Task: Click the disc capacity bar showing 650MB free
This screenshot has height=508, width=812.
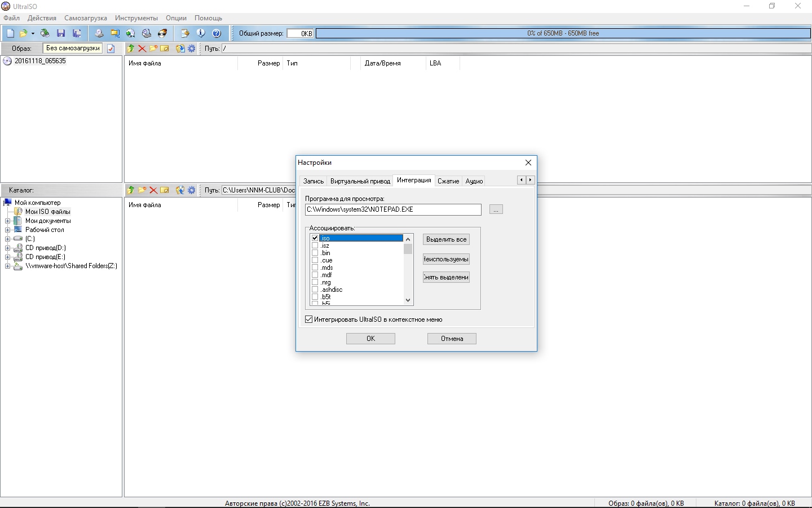Action: point(563,33)
